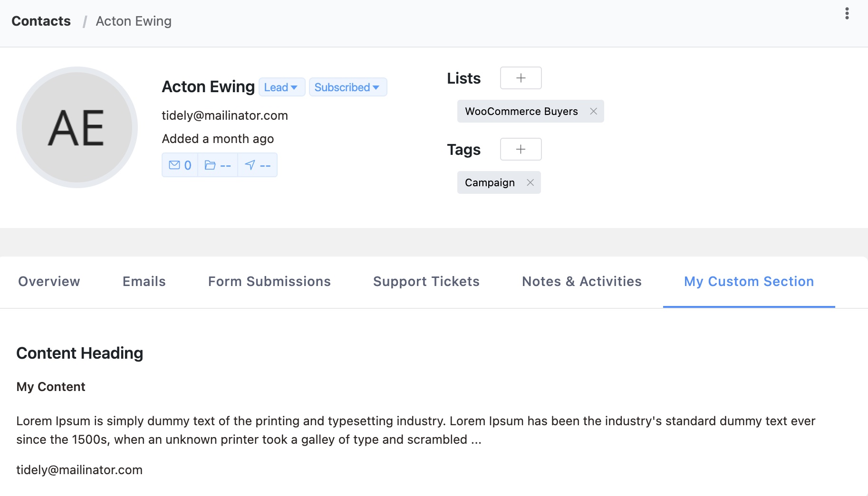Remove the WooCommerce Buyers list with its X icon
Screen dimensions: 868x496
coord(593,111)
